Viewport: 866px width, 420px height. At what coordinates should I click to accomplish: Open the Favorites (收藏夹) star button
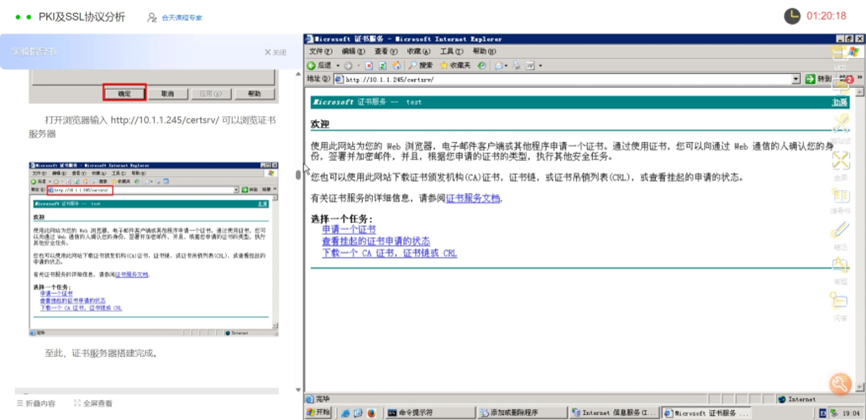[455, 65]
